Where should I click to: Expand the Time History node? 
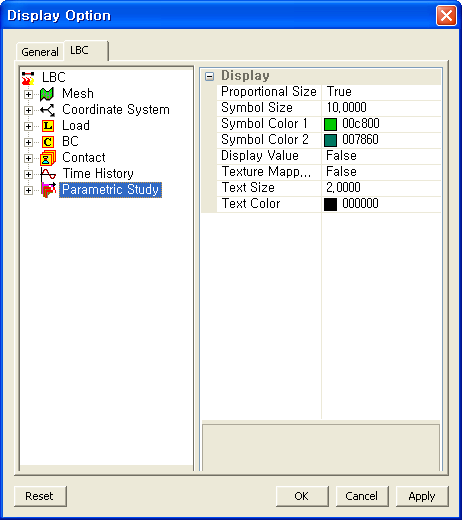coord(28,174)
